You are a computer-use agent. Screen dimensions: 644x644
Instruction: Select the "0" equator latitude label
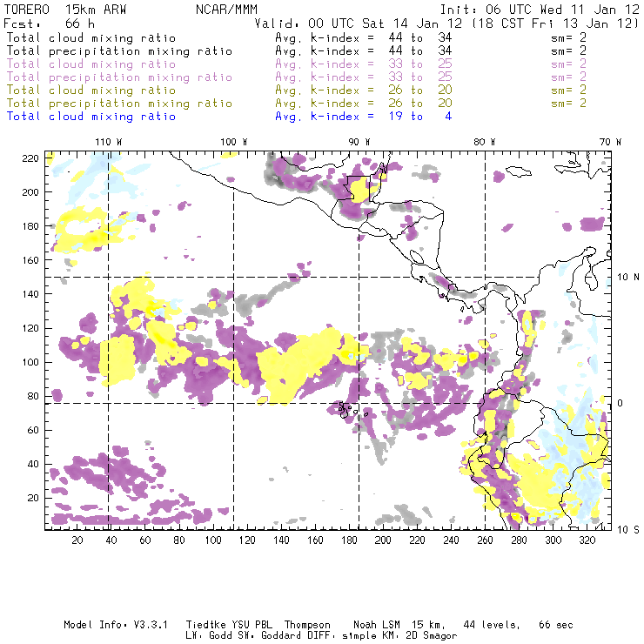tap(621, 403)
